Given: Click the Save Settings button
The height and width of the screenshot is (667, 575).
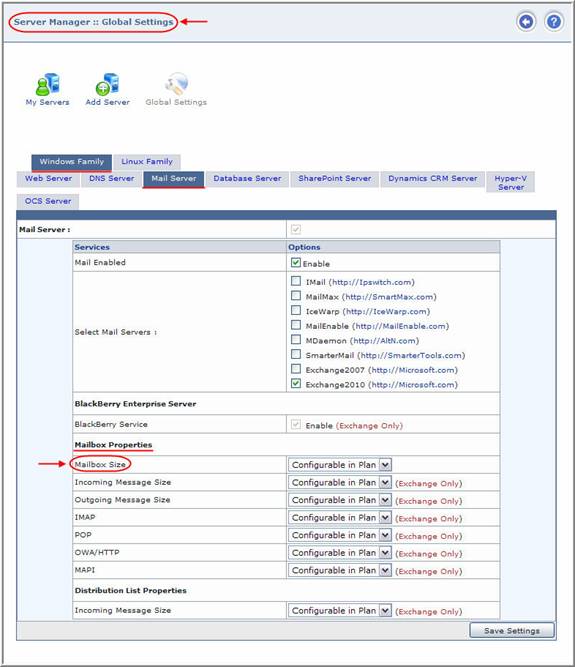Looking at the screenshot, I should pyautogui.click(x=512, y=630).
